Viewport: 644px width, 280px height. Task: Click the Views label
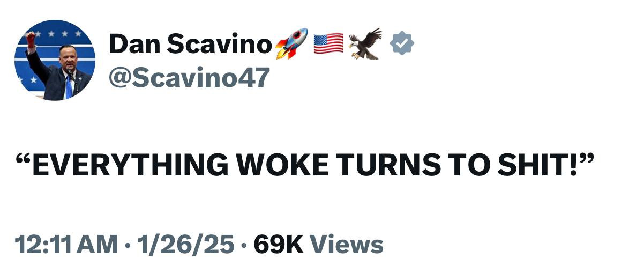(347, 245)
